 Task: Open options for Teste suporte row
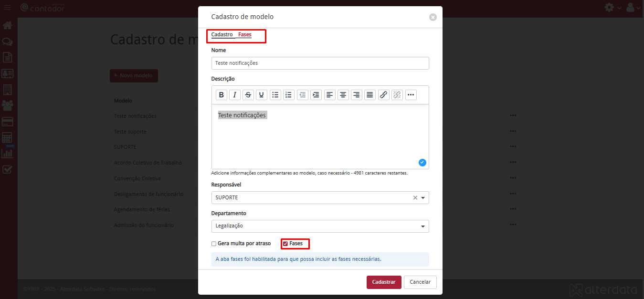pyautogui.click(x=513, y=131)
